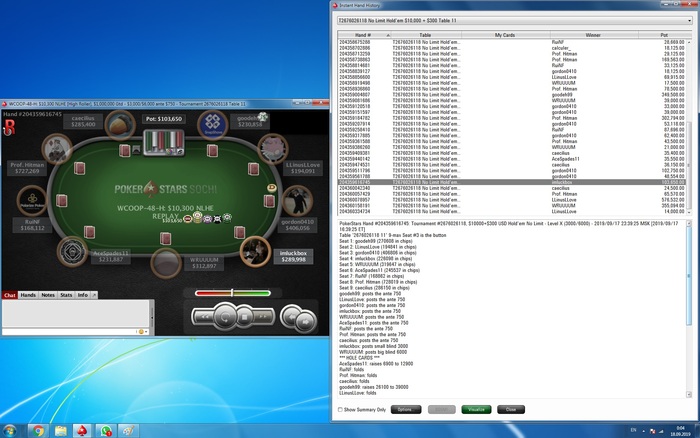700x438 pixels.
Task: Click the dealer button chip
Action: pos(272,188)
